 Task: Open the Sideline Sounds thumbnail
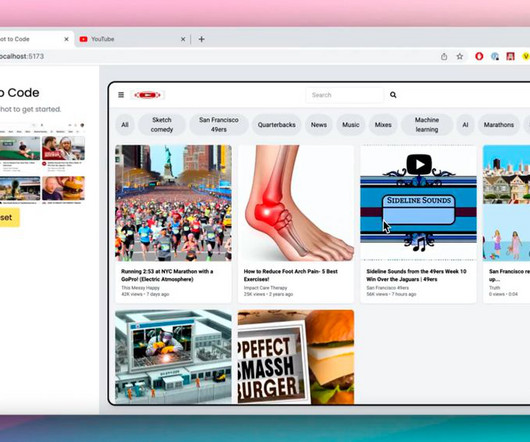[x=418, y=203]
